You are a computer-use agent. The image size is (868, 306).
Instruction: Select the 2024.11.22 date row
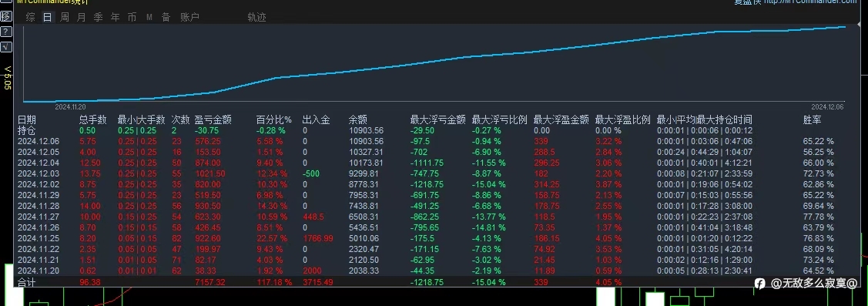coord(39,249)
